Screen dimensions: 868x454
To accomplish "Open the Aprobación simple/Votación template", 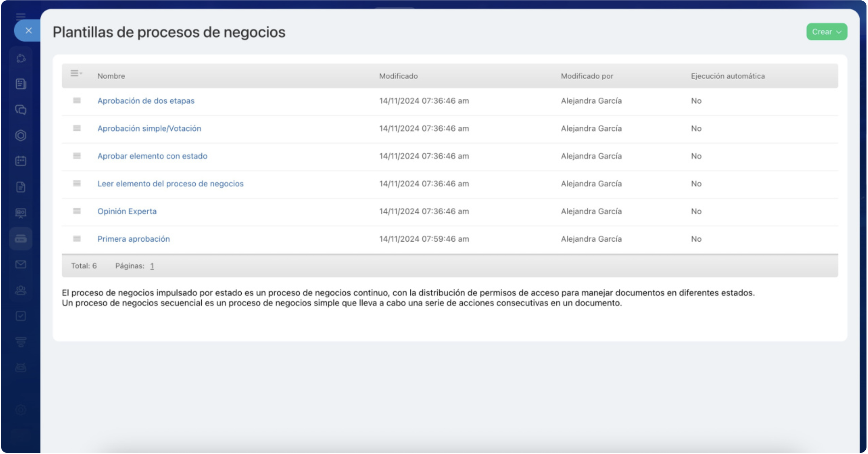I will (x=149, y=129).
